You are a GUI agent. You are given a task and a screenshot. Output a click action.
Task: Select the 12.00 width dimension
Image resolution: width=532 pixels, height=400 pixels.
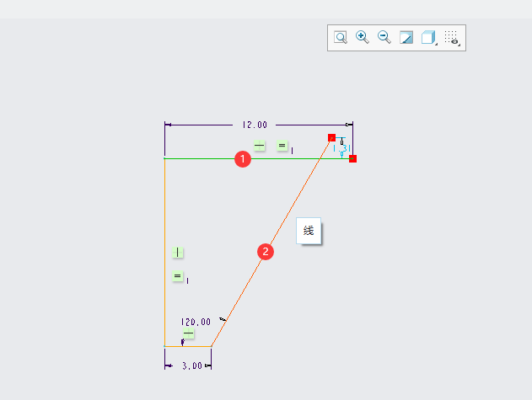click(255, 125)
